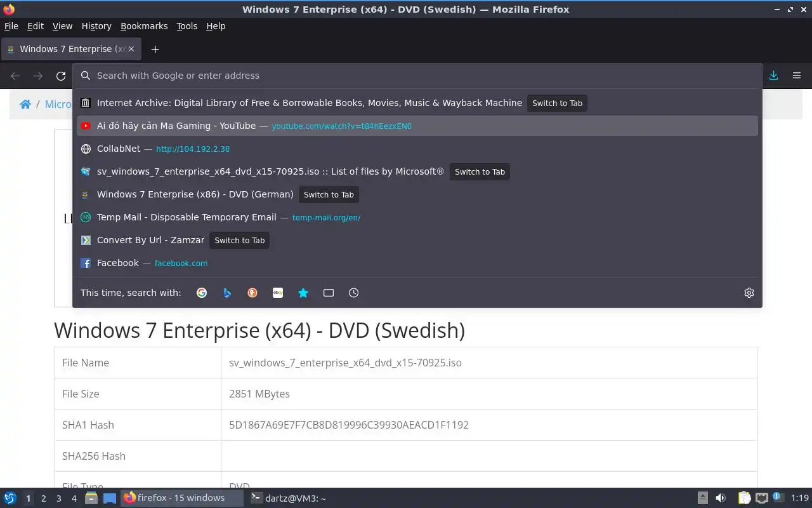Click the Micro breadcrumb link
This screenshot has width=812, height=508.
[58, 104]
